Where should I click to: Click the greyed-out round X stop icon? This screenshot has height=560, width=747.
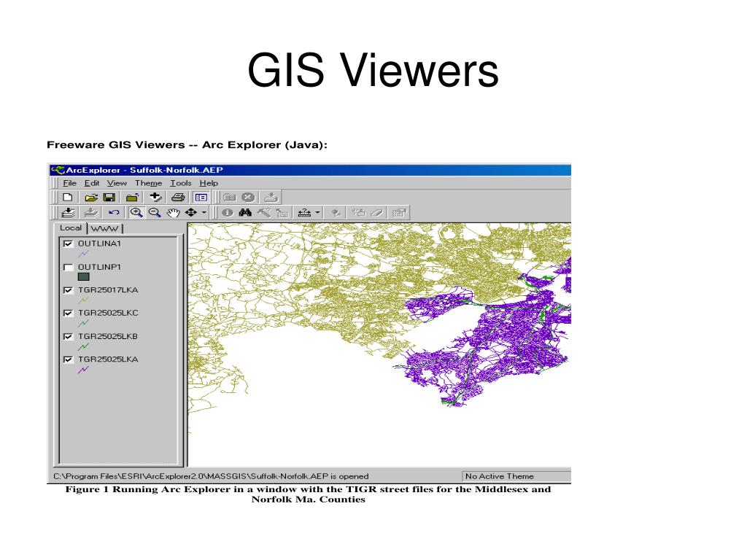pyautogui.click(x=248, y=197)
